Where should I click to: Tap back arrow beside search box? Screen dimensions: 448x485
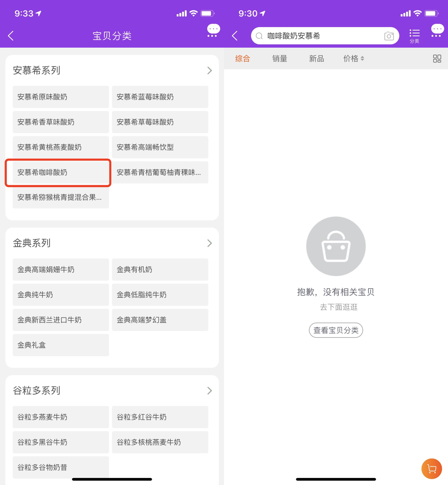click(235, 36)
